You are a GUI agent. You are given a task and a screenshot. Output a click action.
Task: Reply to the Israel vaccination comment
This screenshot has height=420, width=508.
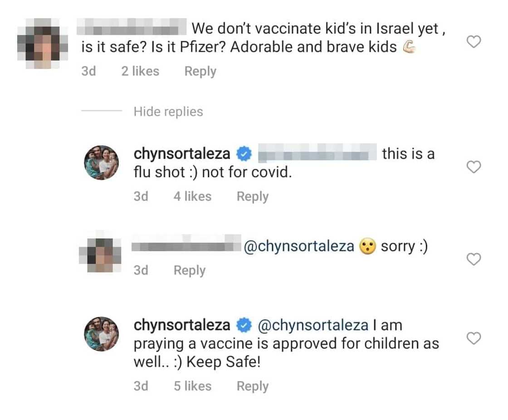point(200,71)
